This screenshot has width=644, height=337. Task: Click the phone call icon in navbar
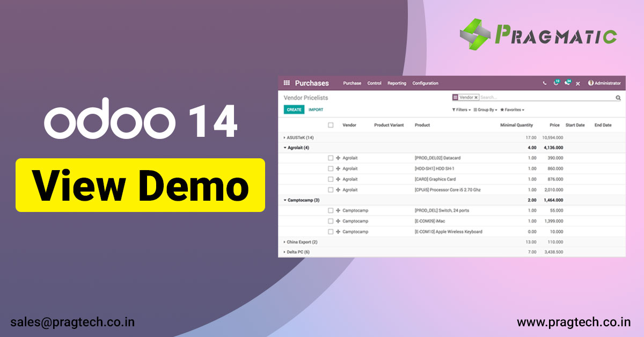(x=545, y=83)
